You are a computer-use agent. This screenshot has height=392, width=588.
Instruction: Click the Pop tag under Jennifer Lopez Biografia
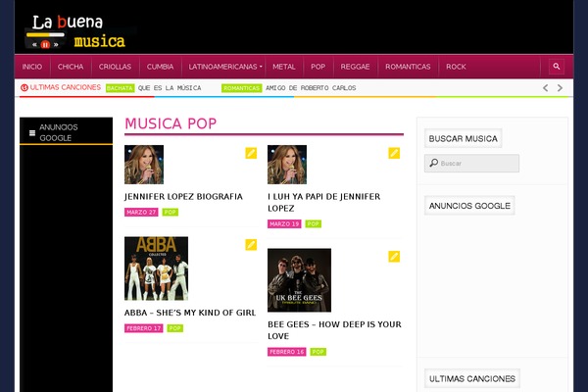tap(170, 213)
